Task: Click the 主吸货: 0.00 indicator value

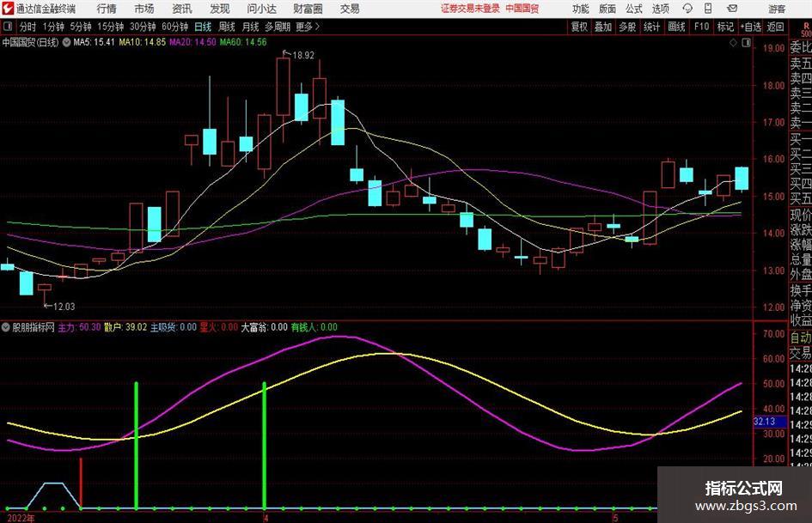Action: click(x=174, y=327)
